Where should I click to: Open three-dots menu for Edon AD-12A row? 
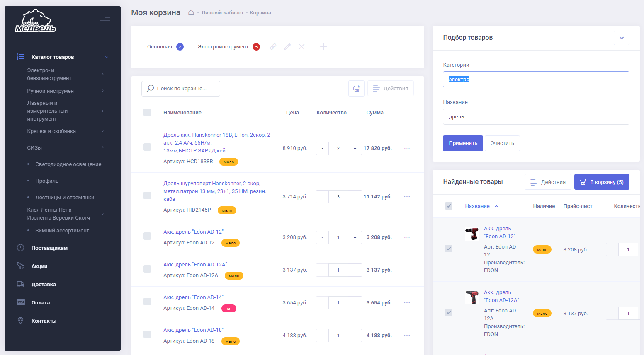pos(407,270)
